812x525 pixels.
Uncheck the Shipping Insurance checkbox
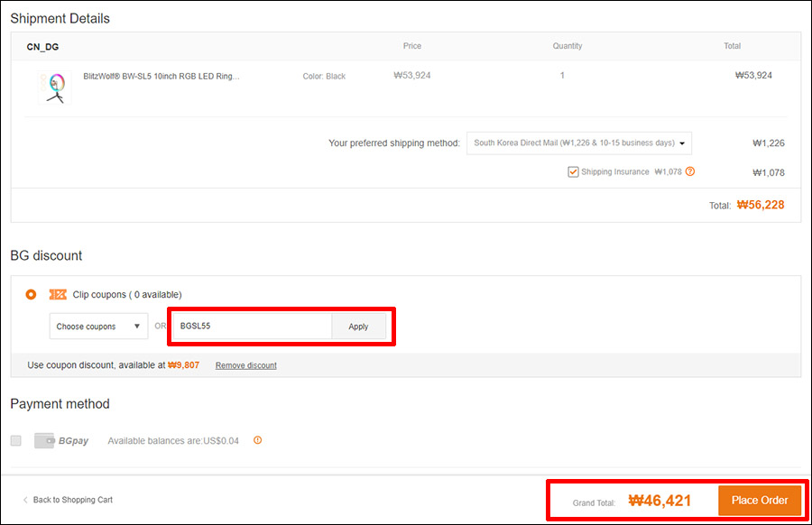point(573,172)
